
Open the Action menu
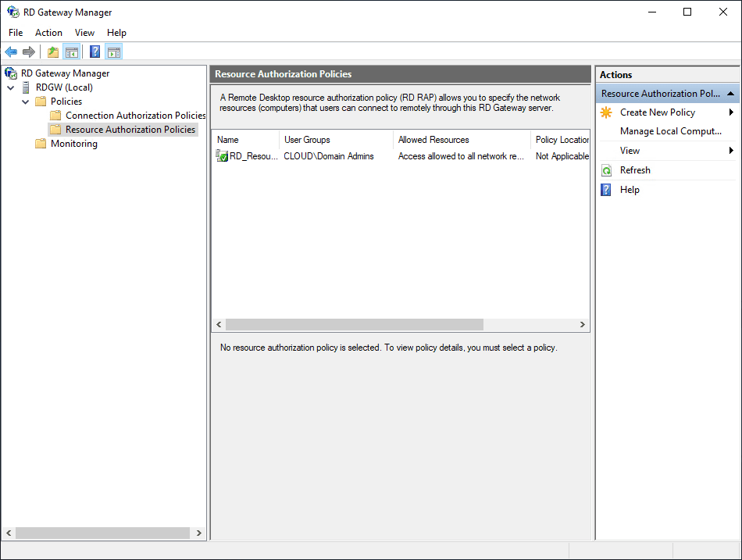tap(48, 33)
